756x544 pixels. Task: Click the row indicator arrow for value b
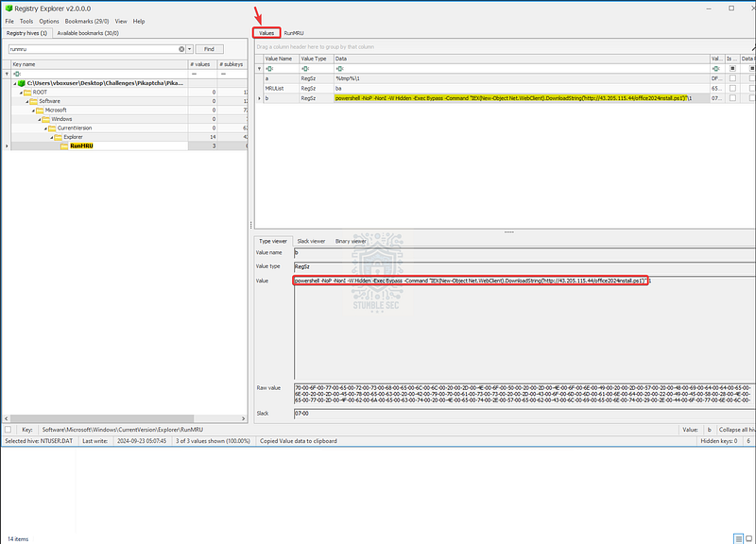click(259, 98)
